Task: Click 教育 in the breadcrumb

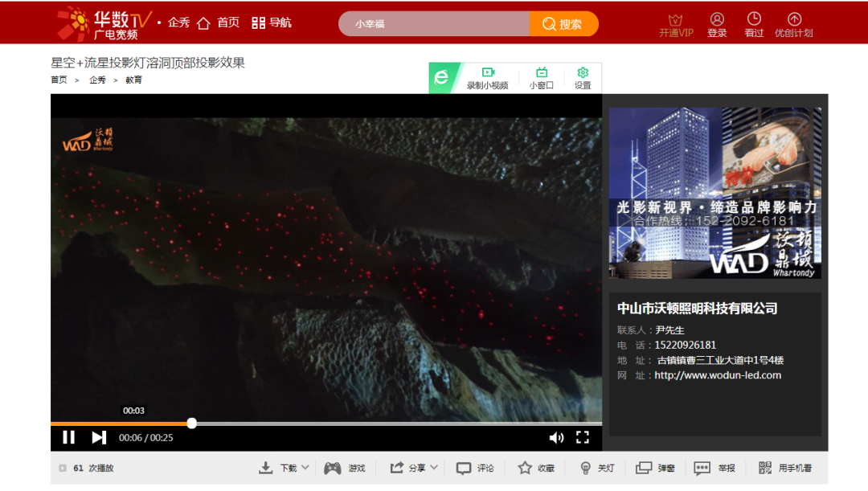Action: [x=133, y=80]
